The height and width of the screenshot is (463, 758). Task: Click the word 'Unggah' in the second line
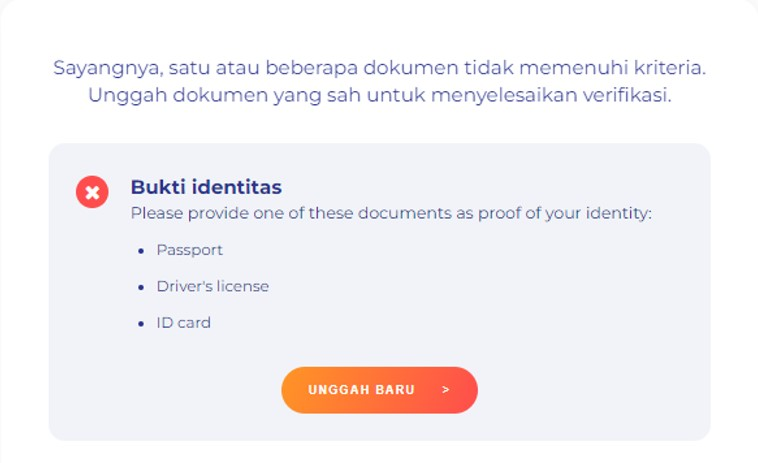click(128, 96)
